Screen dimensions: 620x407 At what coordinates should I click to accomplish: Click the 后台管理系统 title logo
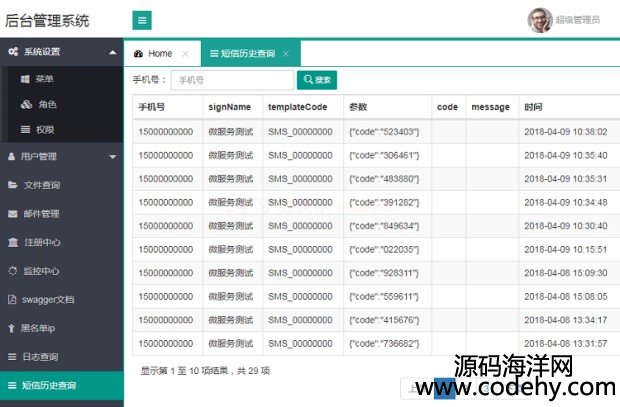pyautogui.click(x=47, y=20)
